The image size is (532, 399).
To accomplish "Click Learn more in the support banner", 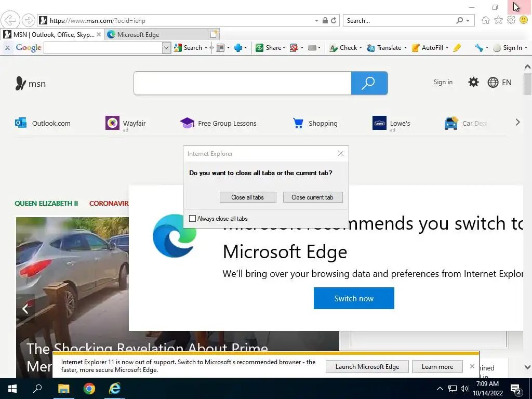I will pos(437,366).
